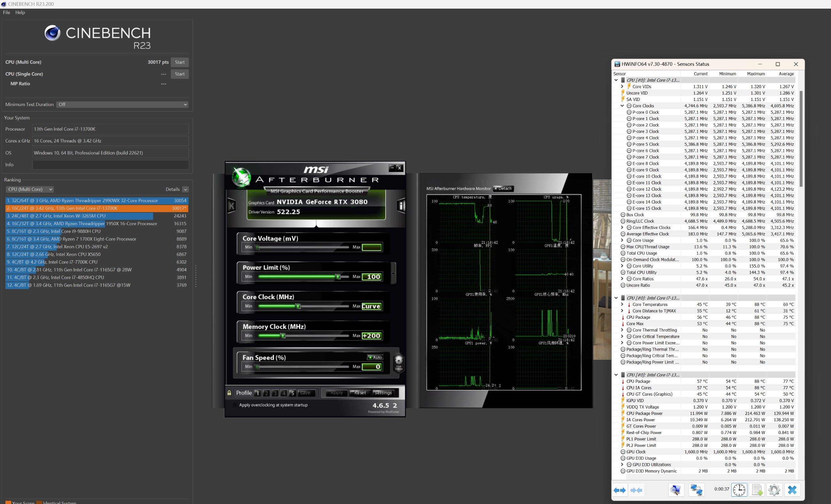
Task: Expand the Core Ratios tree node
Action: point(622,279)
